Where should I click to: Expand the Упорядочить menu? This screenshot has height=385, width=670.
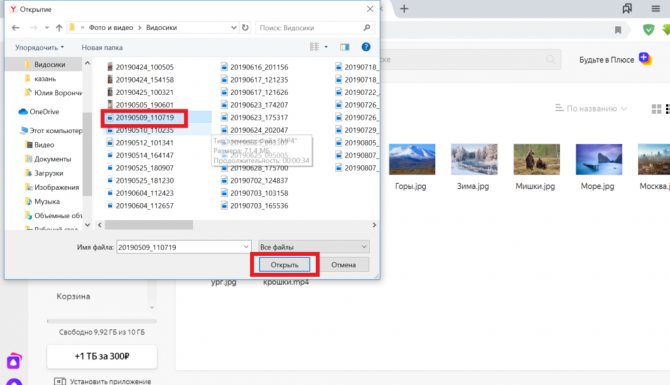point(39,47)
